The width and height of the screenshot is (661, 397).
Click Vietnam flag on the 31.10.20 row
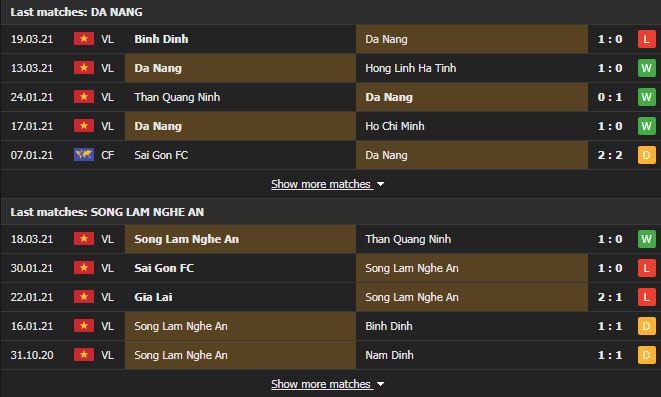(x=84, y=355)
